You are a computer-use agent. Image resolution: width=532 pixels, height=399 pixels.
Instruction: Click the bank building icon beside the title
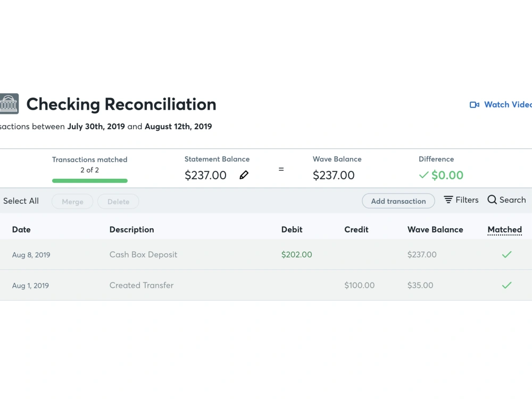tap(9, 104)
